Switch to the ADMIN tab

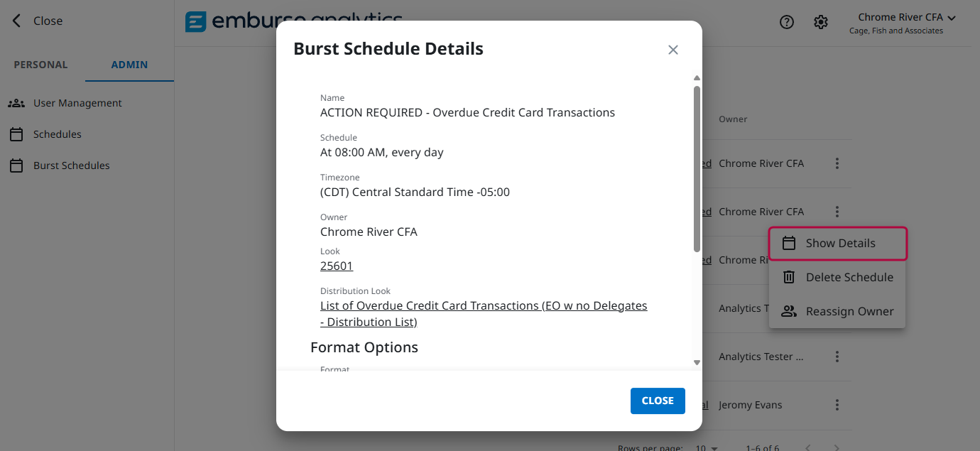(x=129, y=65)
